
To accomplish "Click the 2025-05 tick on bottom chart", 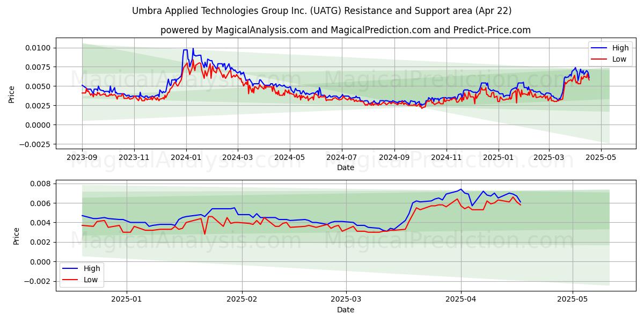I will tap(573, 299).
